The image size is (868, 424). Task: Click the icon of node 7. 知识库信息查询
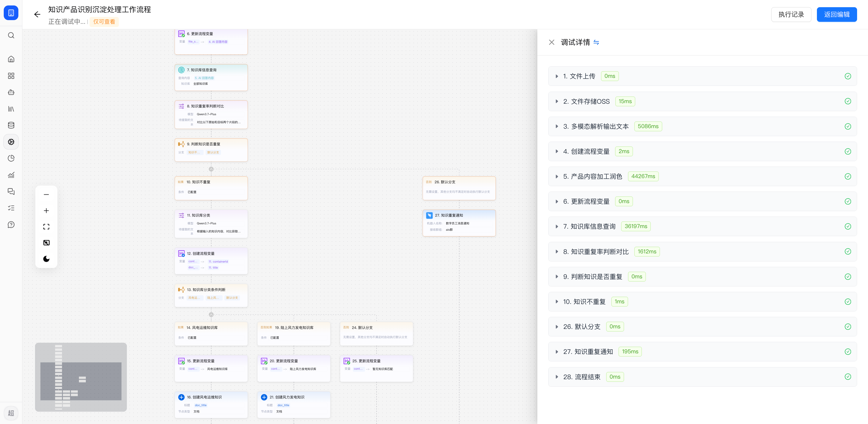click(181, 70)
